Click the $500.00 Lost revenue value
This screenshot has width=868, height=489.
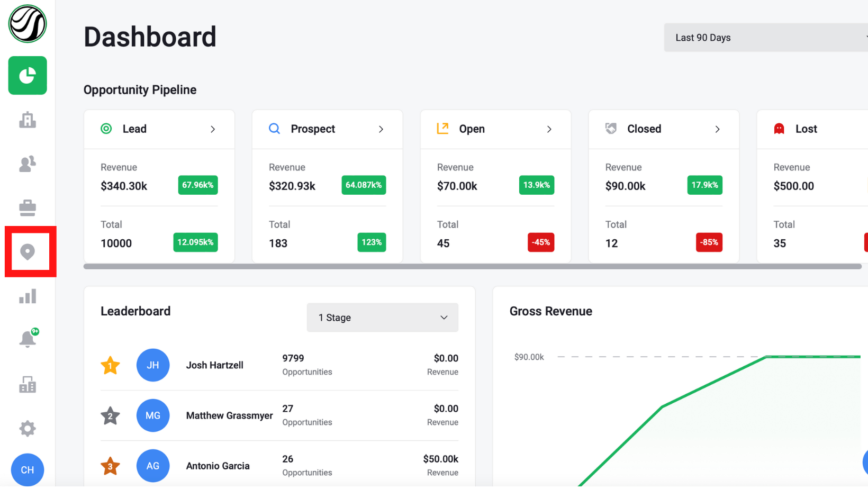[794, 186]
